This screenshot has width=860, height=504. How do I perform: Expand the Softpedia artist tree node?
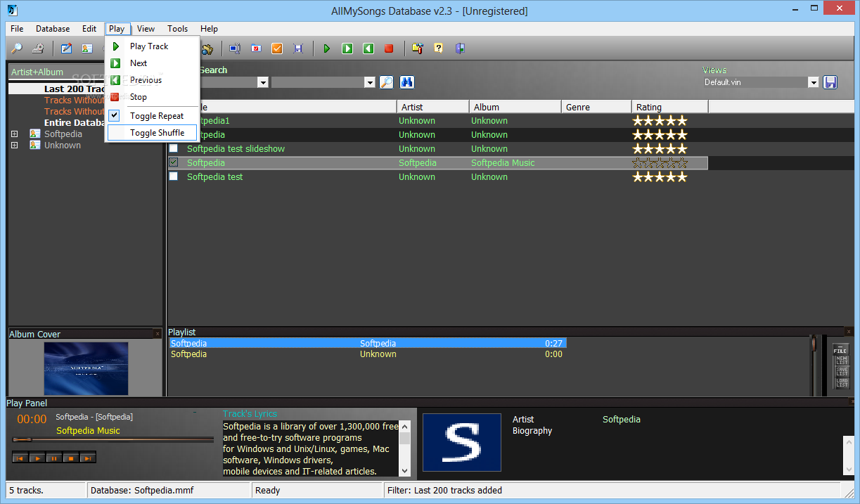pyautogui.click(x=14, y=134)
